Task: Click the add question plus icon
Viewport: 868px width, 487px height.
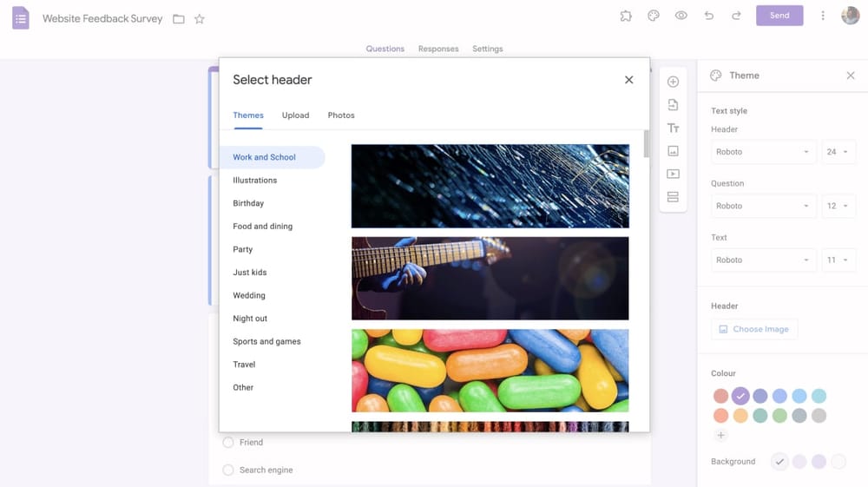Action: (673, 82)
